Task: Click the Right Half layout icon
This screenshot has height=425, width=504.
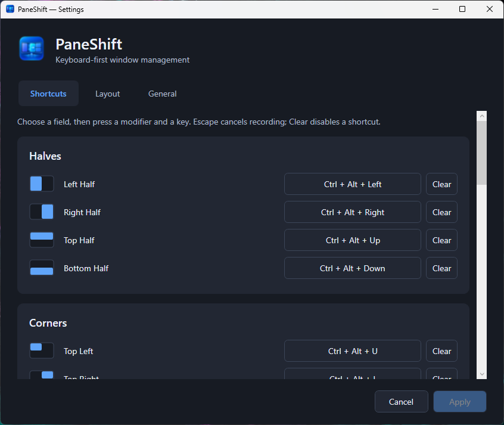Action: [x=42, y=212]
